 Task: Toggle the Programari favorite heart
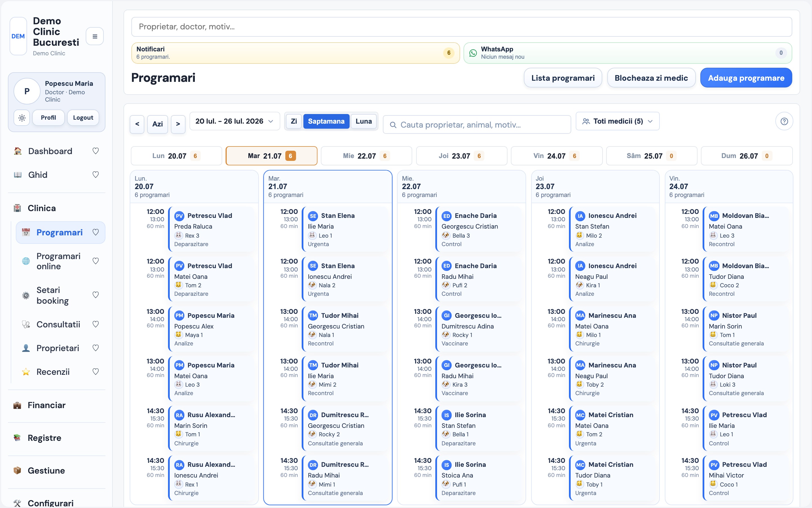(96, 232)
